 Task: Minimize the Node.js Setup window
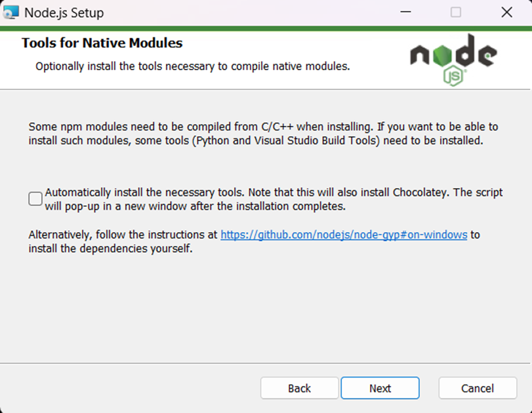pyautogui.click(x=405, y=12)
